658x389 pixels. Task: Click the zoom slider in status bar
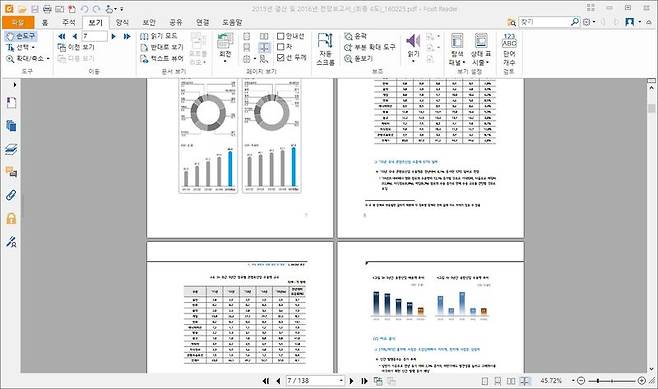click(x=611, y=381)
